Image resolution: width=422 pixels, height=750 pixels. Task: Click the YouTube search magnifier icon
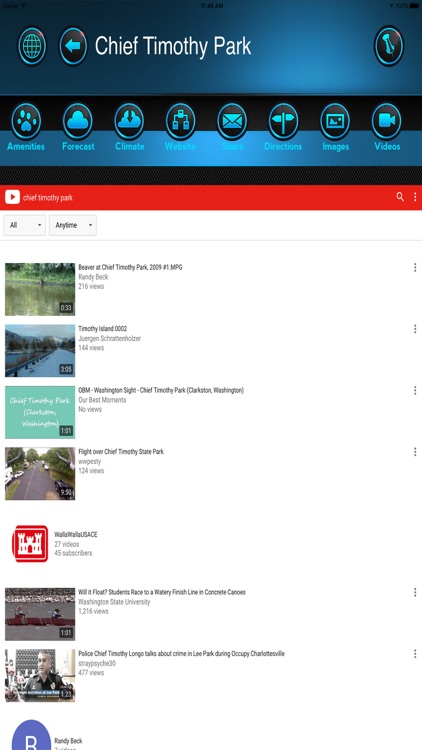point(400,197)
